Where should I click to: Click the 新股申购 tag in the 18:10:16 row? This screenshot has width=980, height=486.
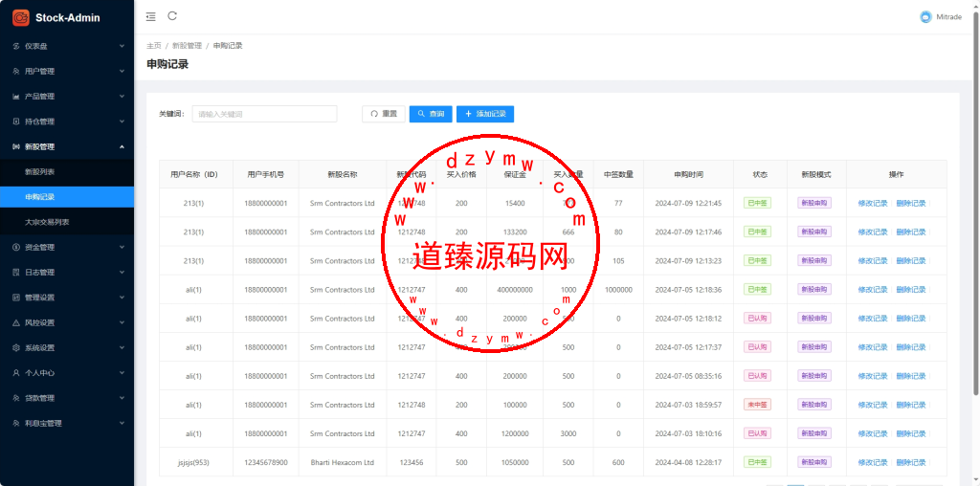tap(814, 433)
